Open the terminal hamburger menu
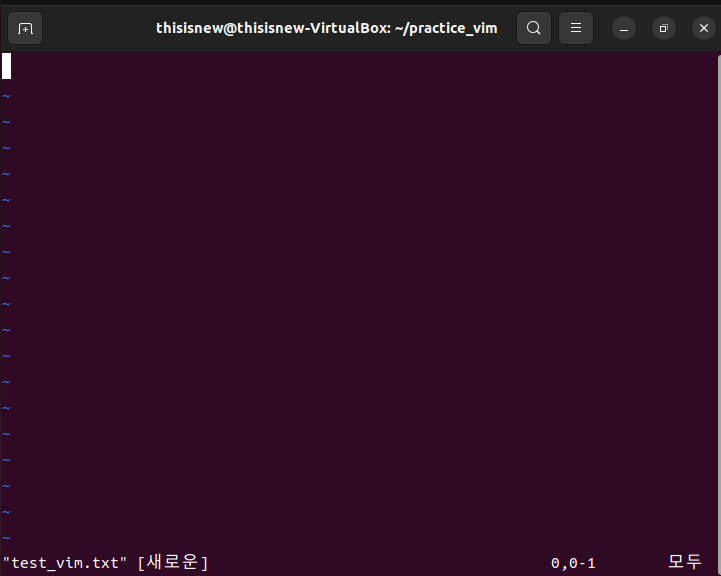721x576 pixels. click(x=576, y=29)
